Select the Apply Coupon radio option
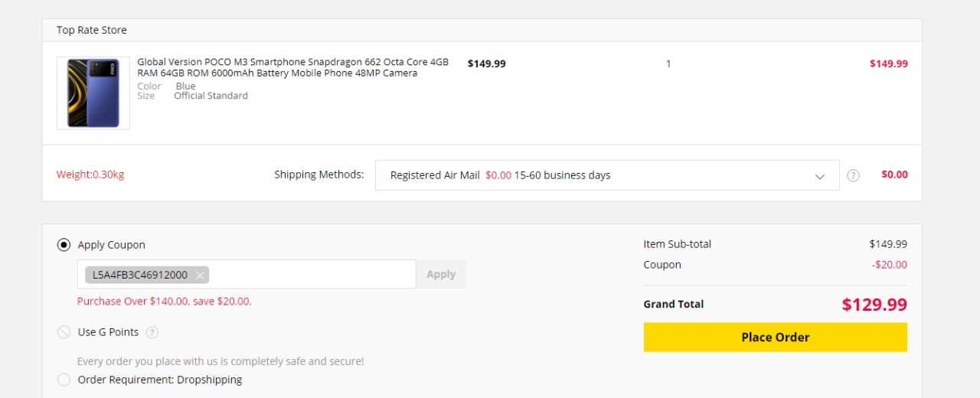 64,245
